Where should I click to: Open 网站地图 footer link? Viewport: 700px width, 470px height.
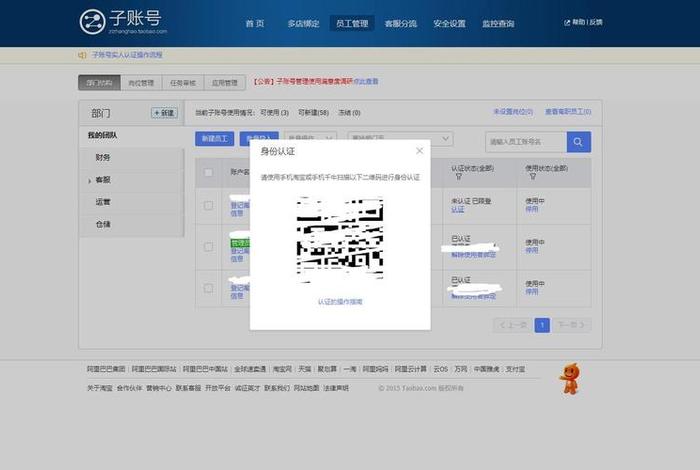point(306,388)
